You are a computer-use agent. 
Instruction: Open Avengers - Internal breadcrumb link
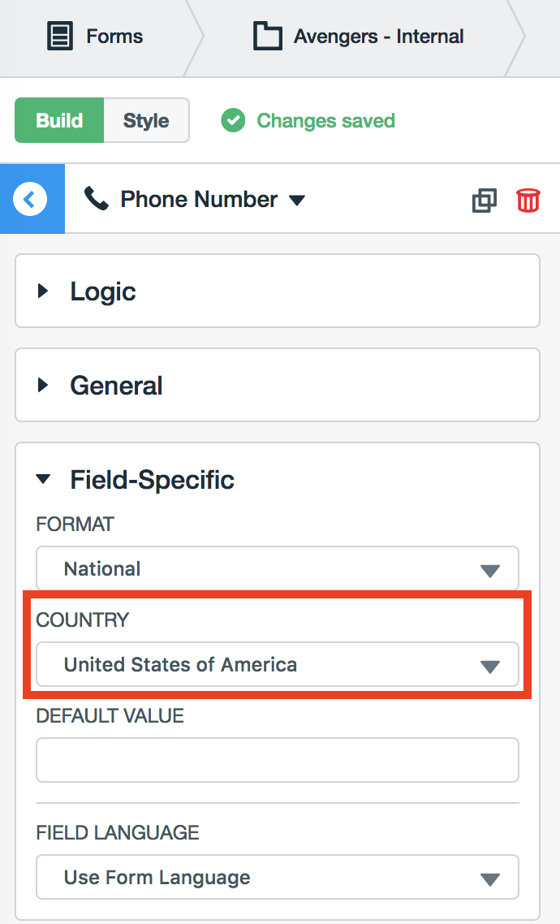(378, 37)
